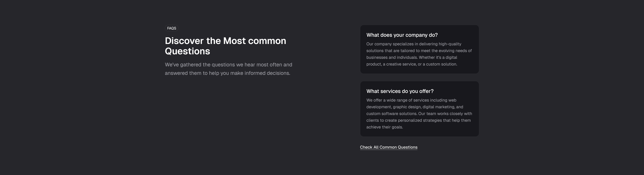The width and height of the screenshot is (644, 175).
Task: Click "Questions" on the heading's second line
Action: pos(187,51)
